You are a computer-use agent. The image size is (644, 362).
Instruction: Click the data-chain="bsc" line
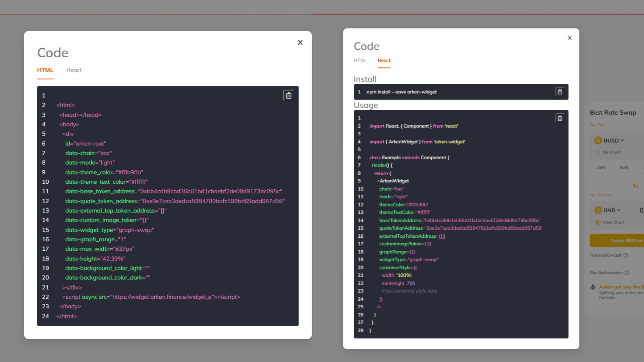click(x=88, y=153)
